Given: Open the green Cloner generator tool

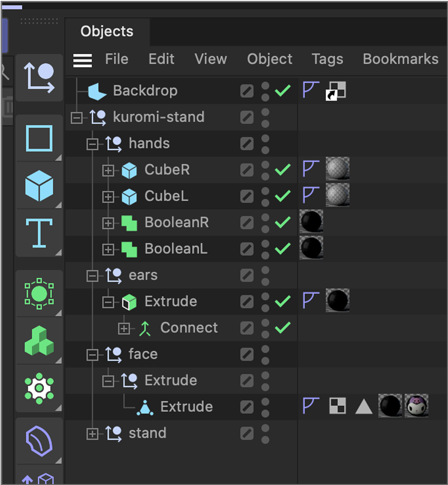Looking at the screenshot, I should pyautogui.click(x=39, y=341).
